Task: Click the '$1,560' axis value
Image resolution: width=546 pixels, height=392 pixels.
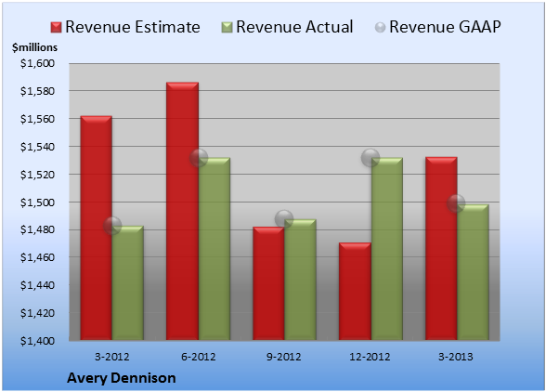Action: (x=37, y=119)
